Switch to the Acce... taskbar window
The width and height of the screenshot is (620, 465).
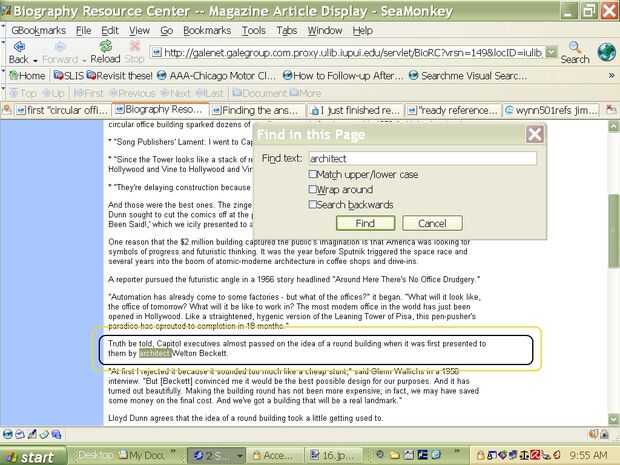pos(274,456)
